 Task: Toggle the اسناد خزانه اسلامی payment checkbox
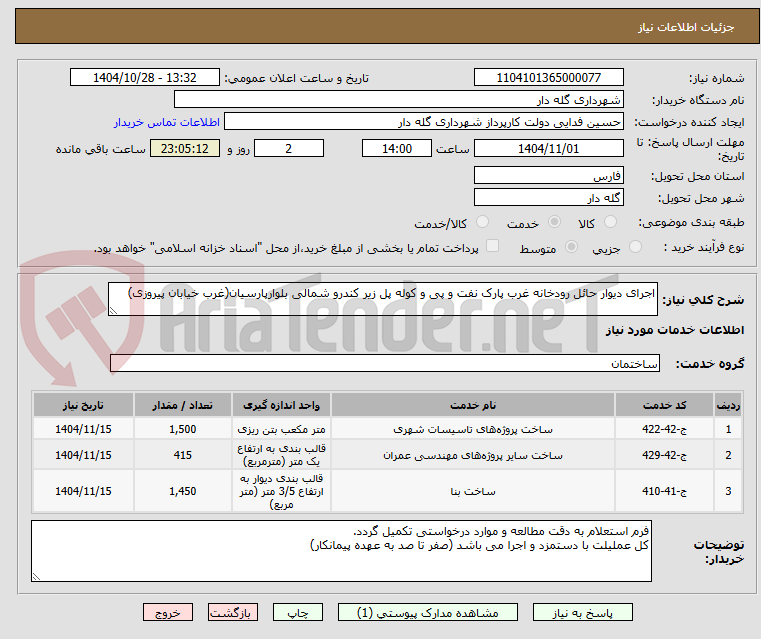[x=492, y=246]
